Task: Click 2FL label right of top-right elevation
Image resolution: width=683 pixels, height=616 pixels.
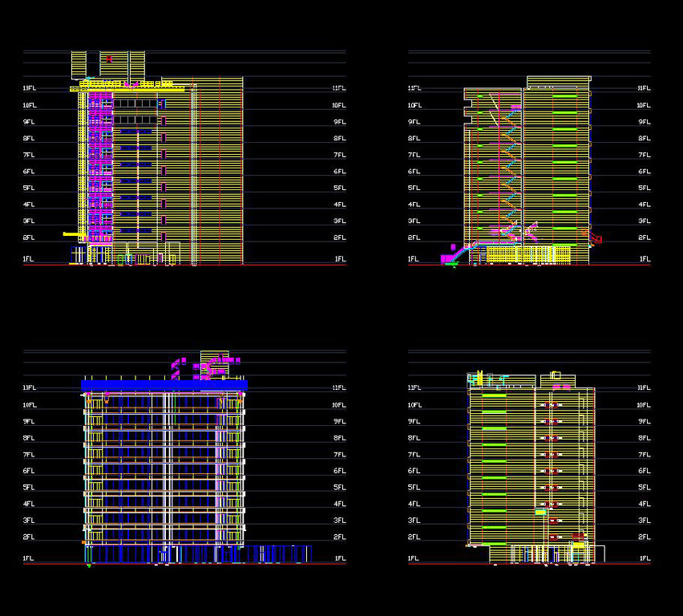Action: click(x=645, y=237)
